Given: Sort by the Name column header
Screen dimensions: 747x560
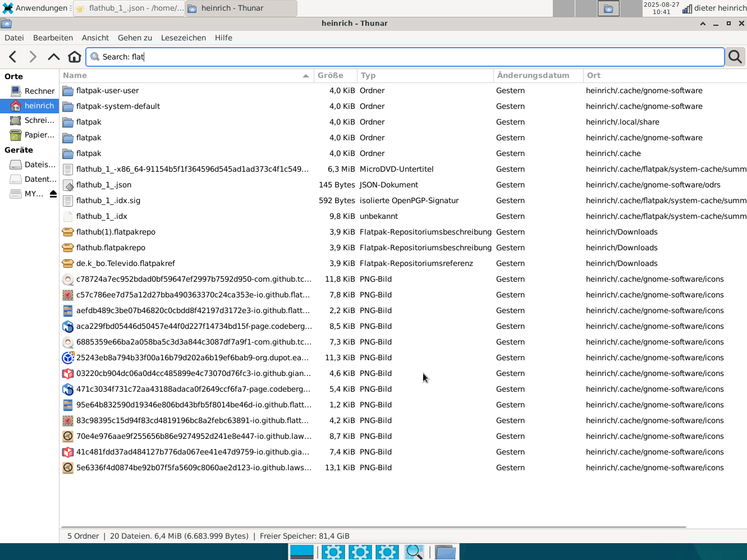Looking at the screenshot, I should click(x=186, y=75).
